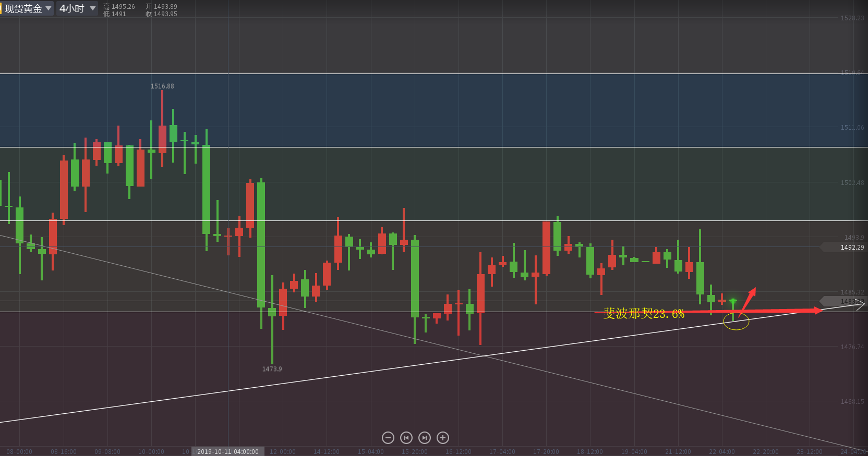This screenshot has width=868, height=456.
Task: Click the 1473.9 low price label
Action: [x=272, y=369]
